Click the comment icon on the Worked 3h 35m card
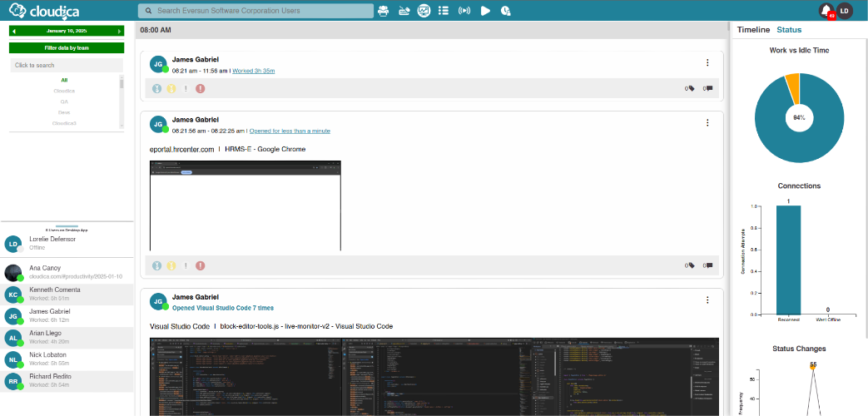 coord(709,88)
